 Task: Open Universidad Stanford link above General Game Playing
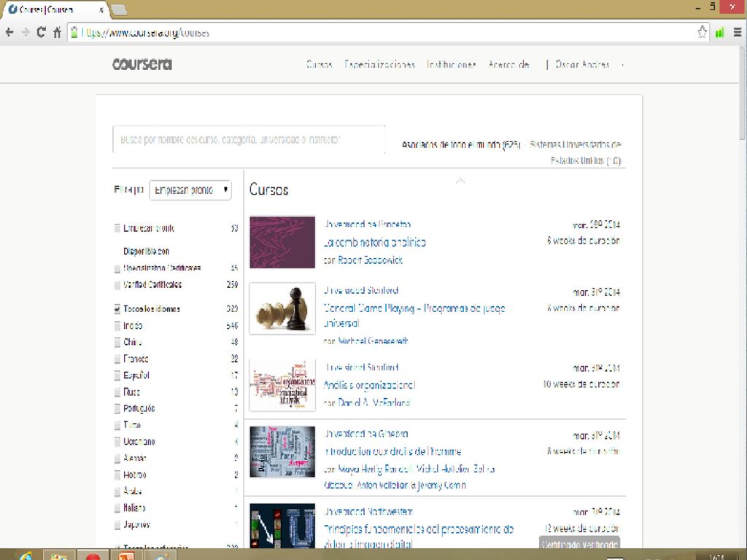(x=360, y=290)
